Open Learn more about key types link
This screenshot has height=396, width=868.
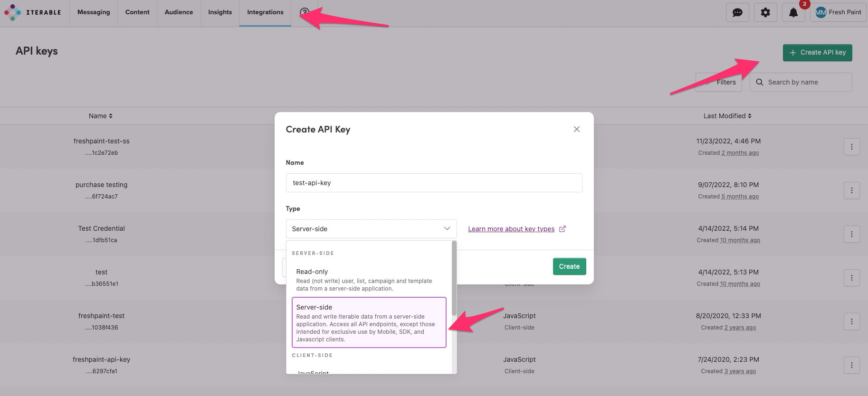pos(511,229)
